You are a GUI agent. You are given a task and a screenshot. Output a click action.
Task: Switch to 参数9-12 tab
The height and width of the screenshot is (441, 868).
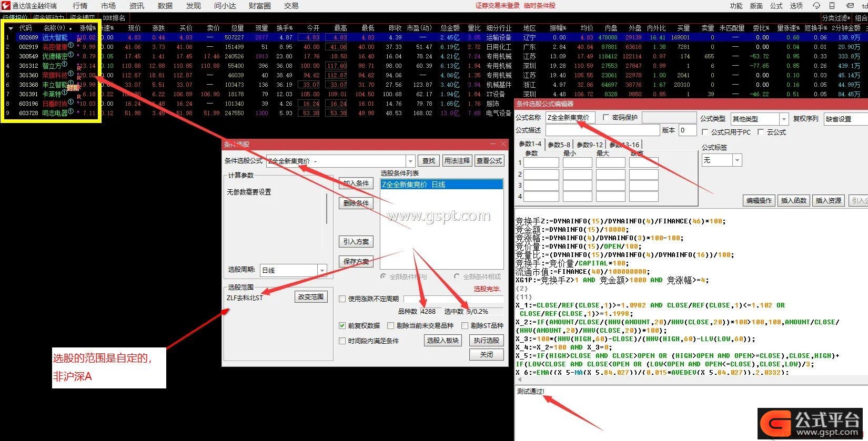click(590, 145)
